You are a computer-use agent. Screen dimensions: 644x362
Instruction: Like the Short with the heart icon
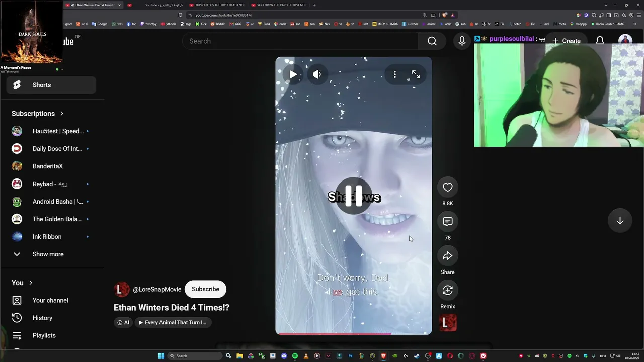448,188
